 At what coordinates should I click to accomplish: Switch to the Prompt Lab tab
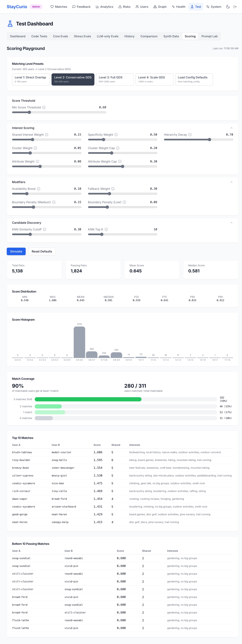pyautogui.click(x=209, y=36)
